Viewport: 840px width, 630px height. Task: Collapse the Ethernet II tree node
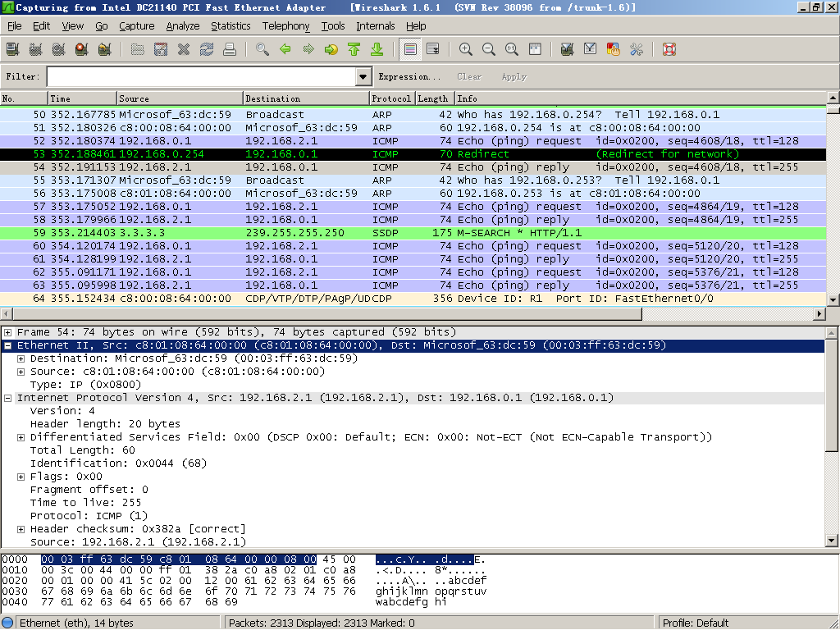(8, 345)
